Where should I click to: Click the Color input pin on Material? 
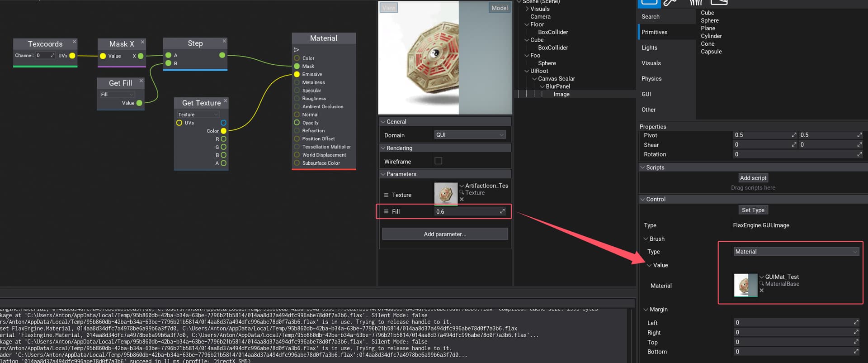tap(297, 58)
